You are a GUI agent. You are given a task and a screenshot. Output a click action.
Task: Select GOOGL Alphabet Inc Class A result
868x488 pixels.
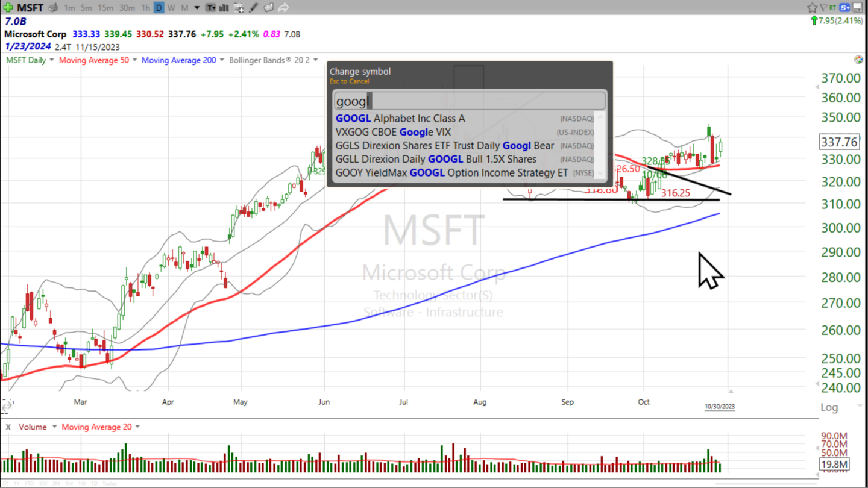[465, 119]
